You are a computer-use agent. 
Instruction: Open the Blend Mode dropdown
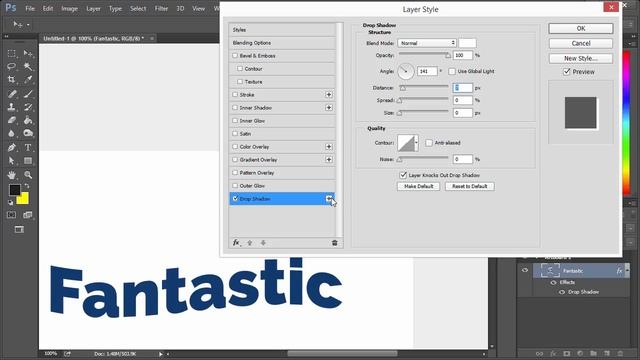point(427,43)
